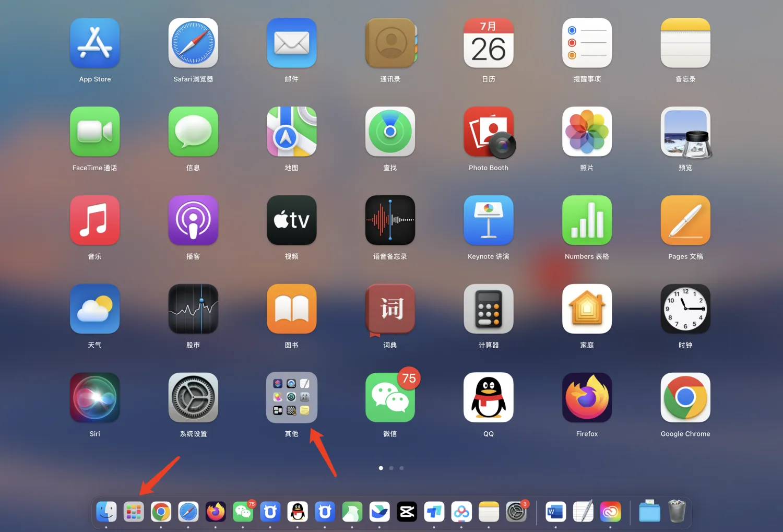Viewport: 783px width, 532px height.
Task: Open 图书 Books app
Action: click(291, 309)
